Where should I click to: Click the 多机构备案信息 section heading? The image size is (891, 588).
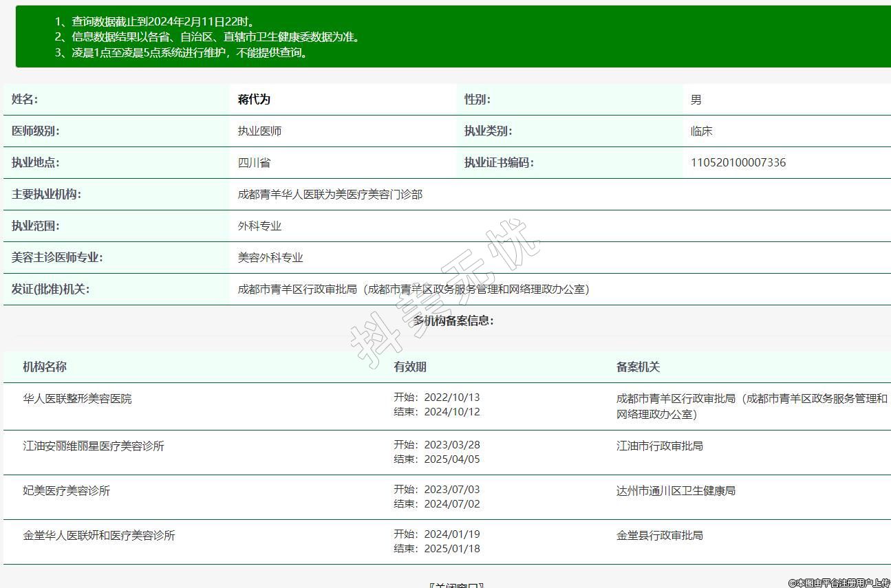(453, 321)
